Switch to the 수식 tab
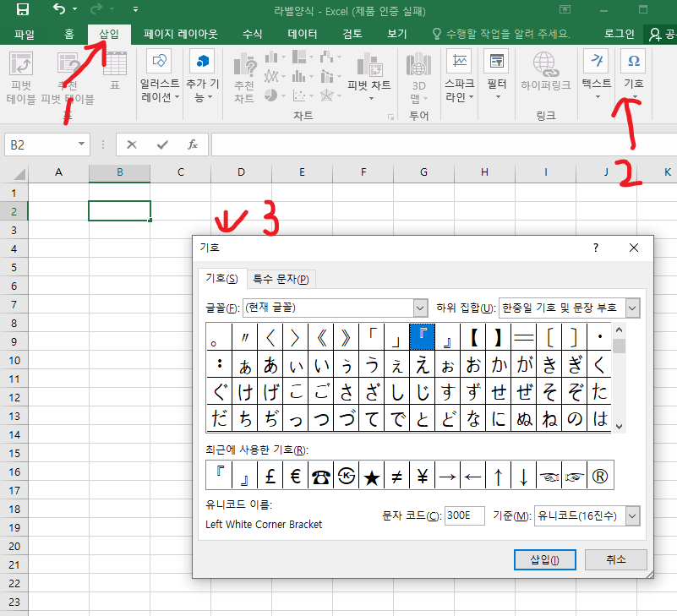677x616 pixels. point(252,34)
